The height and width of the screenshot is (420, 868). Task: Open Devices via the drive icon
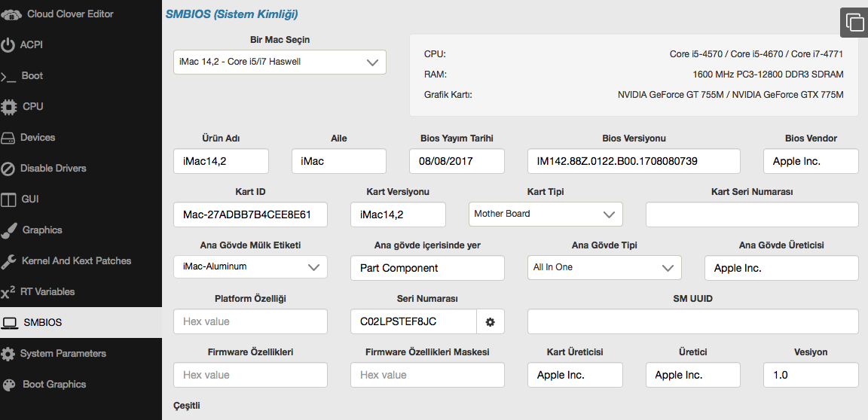[8, 138]
